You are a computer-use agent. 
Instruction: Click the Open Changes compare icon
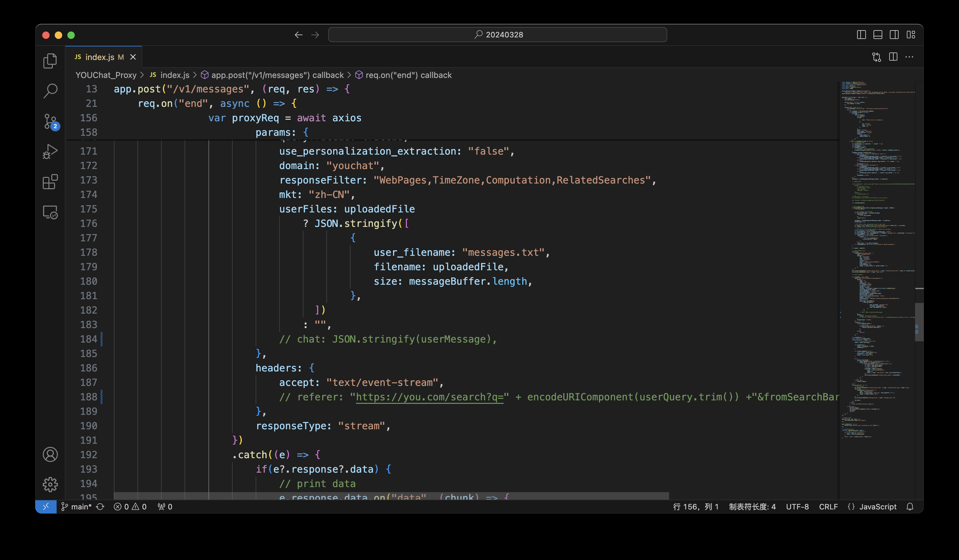pos(876,57)
